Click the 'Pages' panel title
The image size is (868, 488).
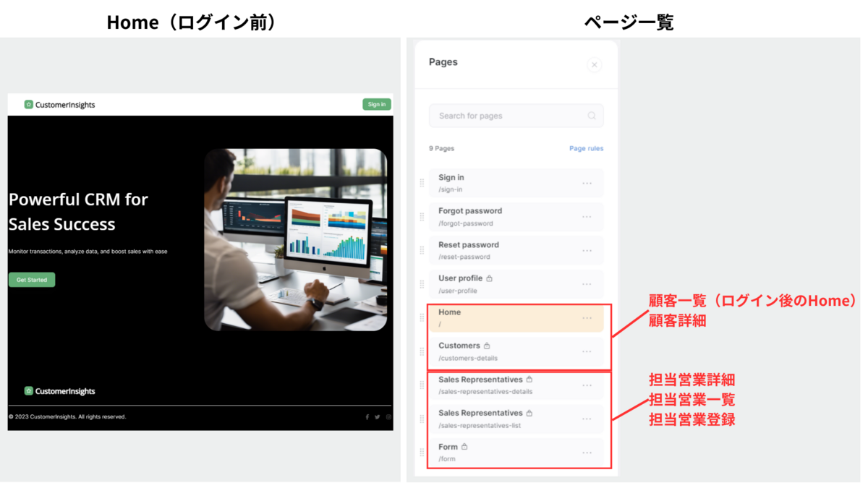tap(443, 62)
